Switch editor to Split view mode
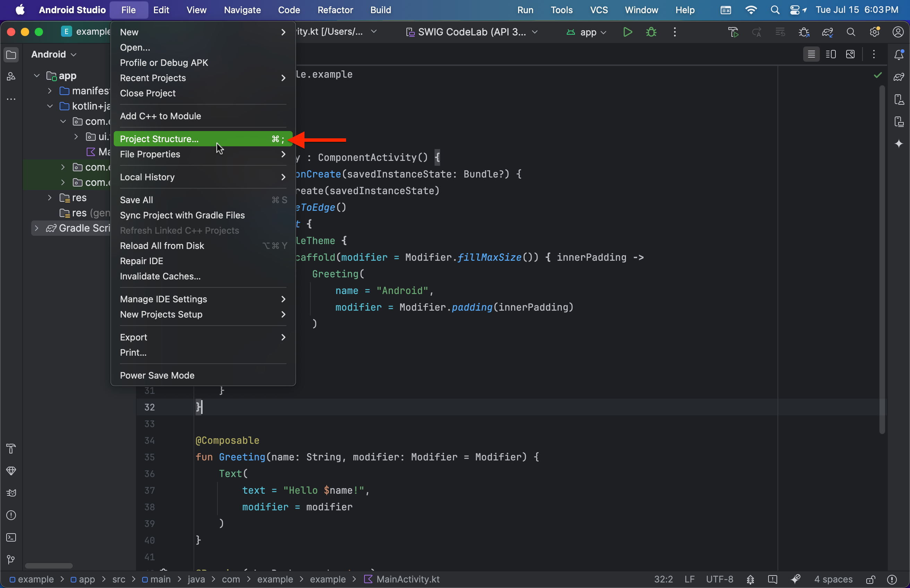The height and width of the screenshot is (588, 910). click(831, 54)
